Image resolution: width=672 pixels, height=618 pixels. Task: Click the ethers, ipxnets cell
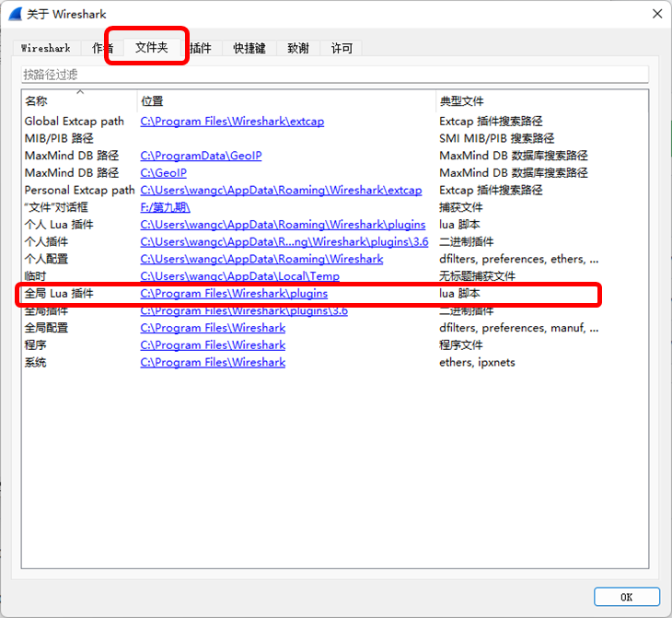pyautogui.click(x=477, y=362)
